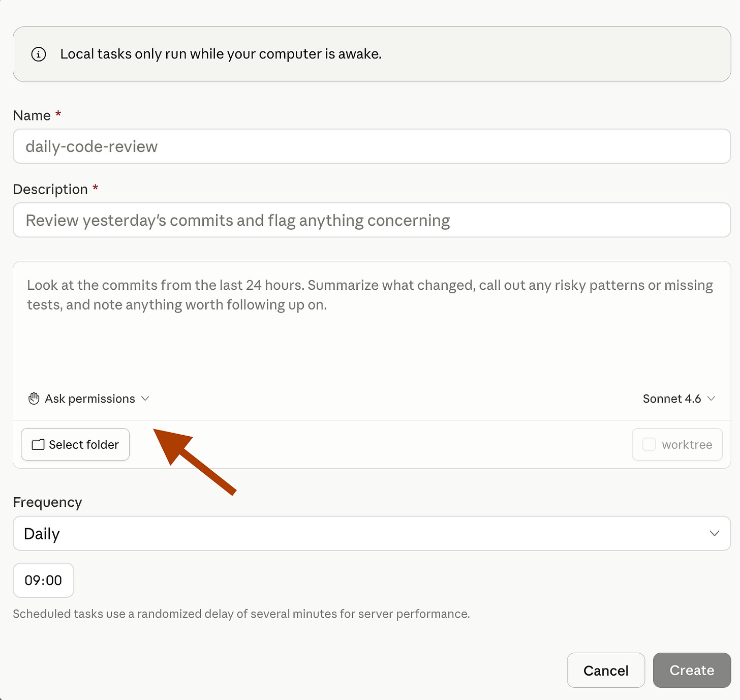
Task: Set the 09:00 time field
Action: [43, 580]
